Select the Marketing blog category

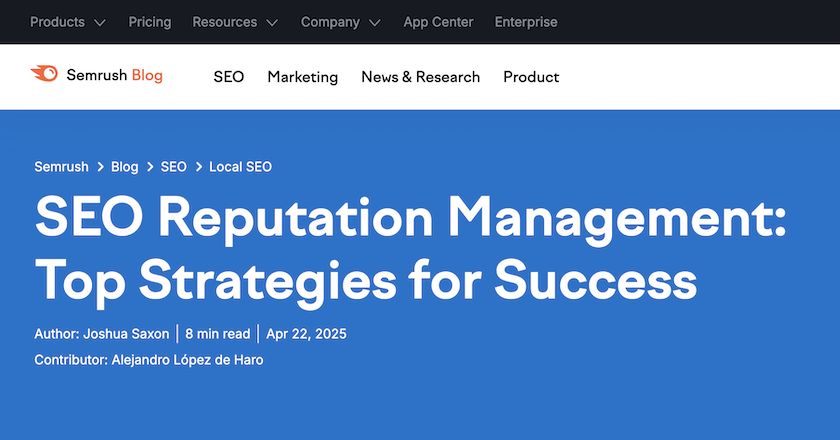(303, 77)
